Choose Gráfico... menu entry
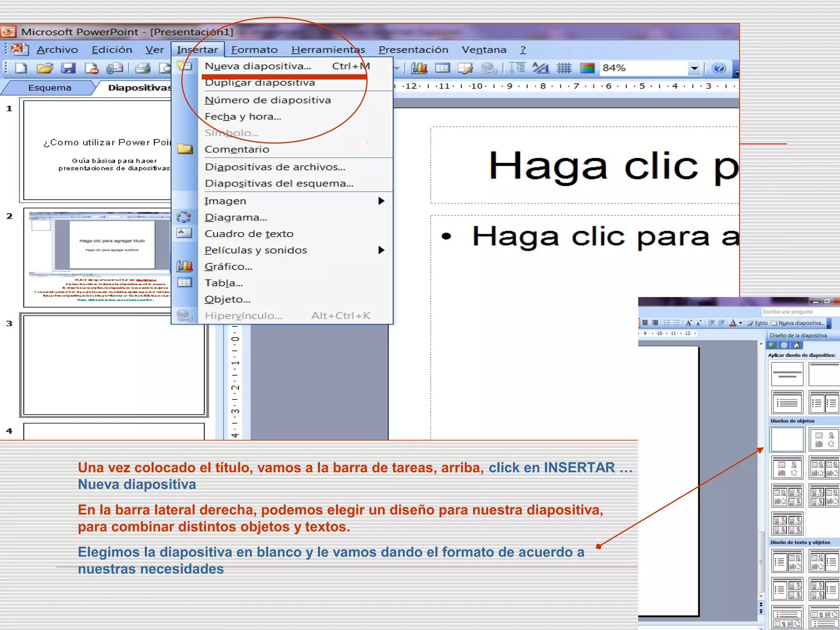840x630 pixels. pos(283,267)
